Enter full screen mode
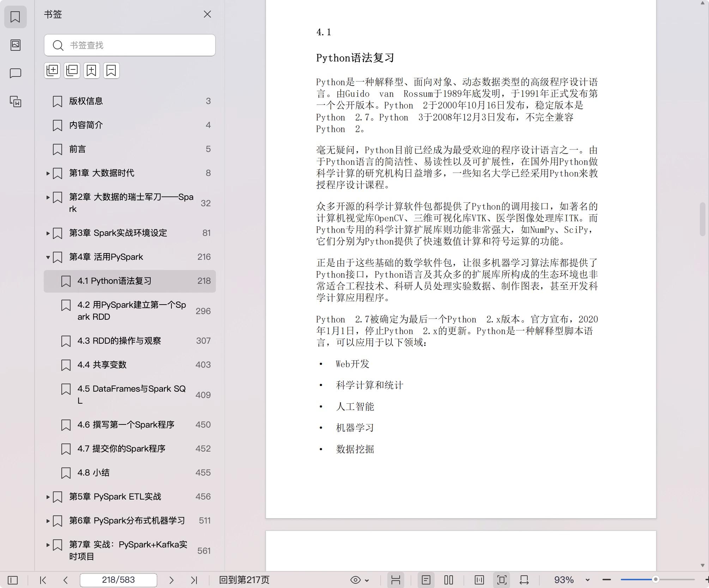 click(502, 580)
